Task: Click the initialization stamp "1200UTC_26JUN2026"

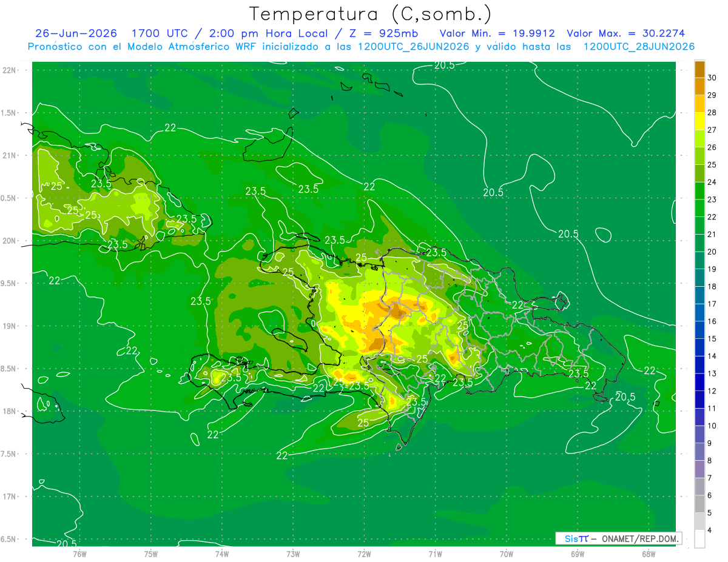Action: pyautogui.click(x=413, y=46)
